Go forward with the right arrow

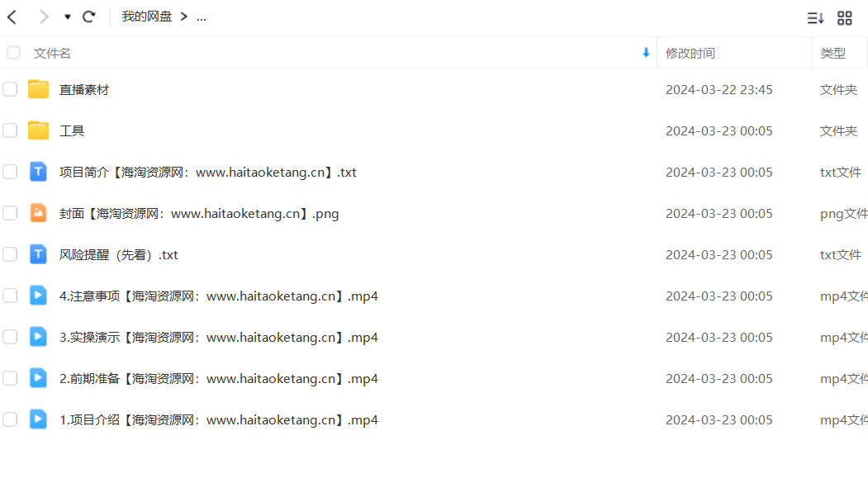(x=44, y=17)
